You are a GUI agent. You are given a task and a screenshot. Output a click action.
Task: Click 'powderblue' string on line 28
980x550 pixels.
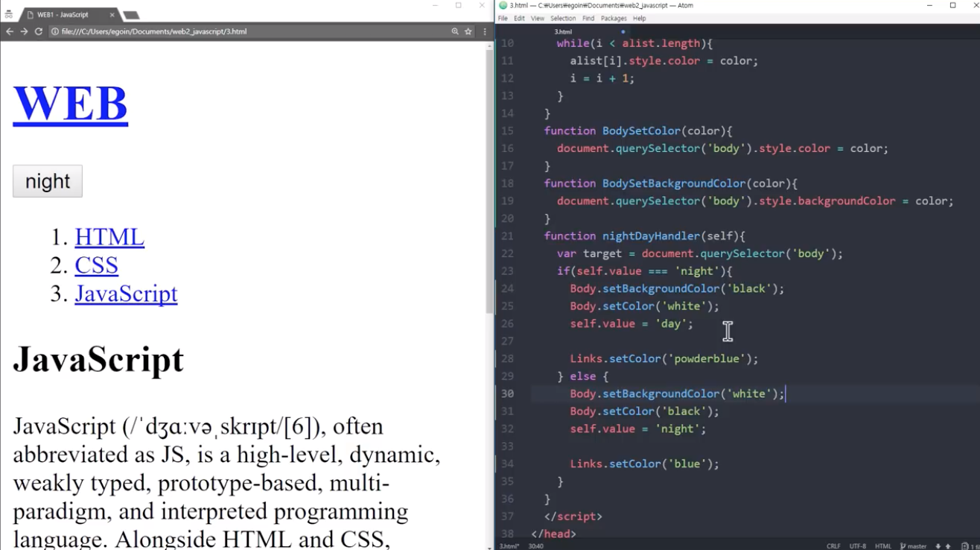coord(707,358)
